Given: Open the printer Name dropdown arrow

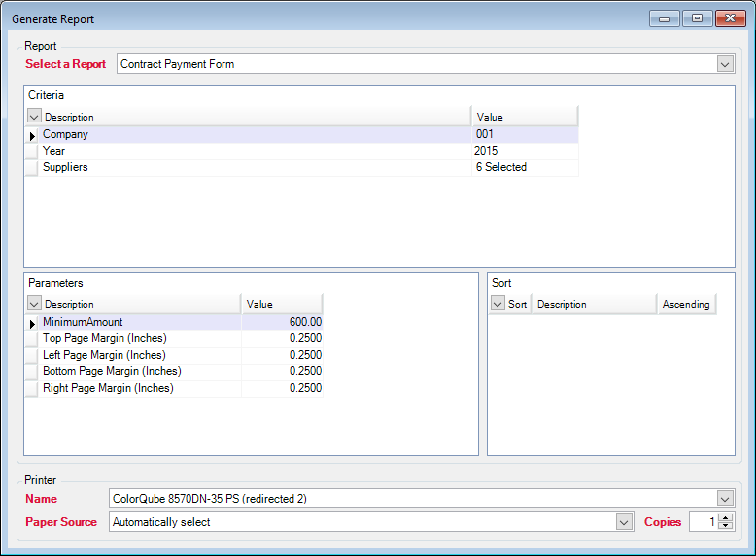Looking at the screenshot, I should click(725, 499).
